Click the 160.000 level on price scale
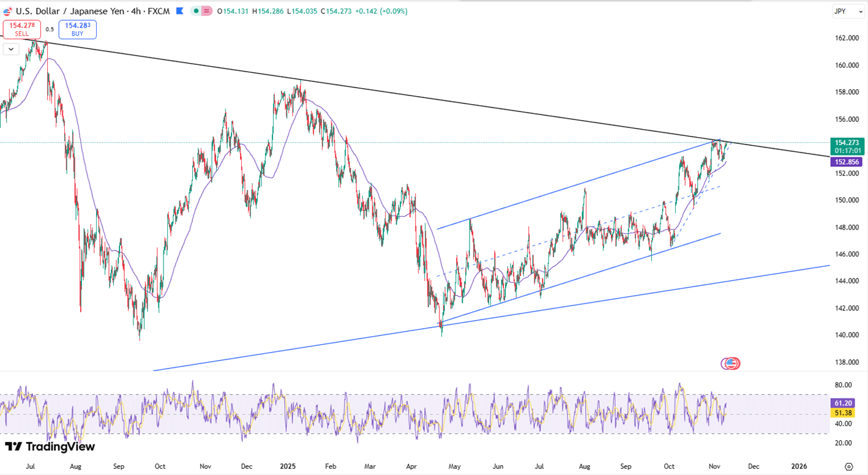The width and height of the screenshot is (868, 475). [847, 65]
